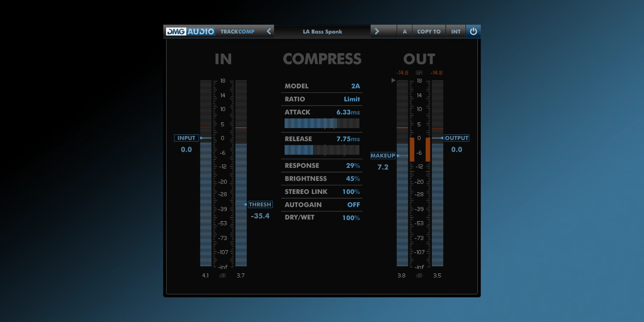Click the THRESH value -35.4 to edit
The height and width of the screenshot is (322, 644).
pyautogui.click(x=260, y=215)
